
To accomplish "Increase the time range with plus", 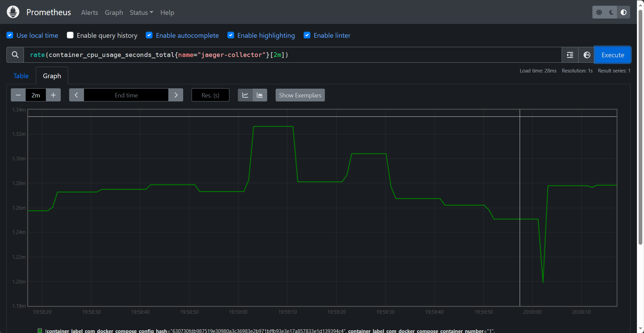I will tap(53, 95).
